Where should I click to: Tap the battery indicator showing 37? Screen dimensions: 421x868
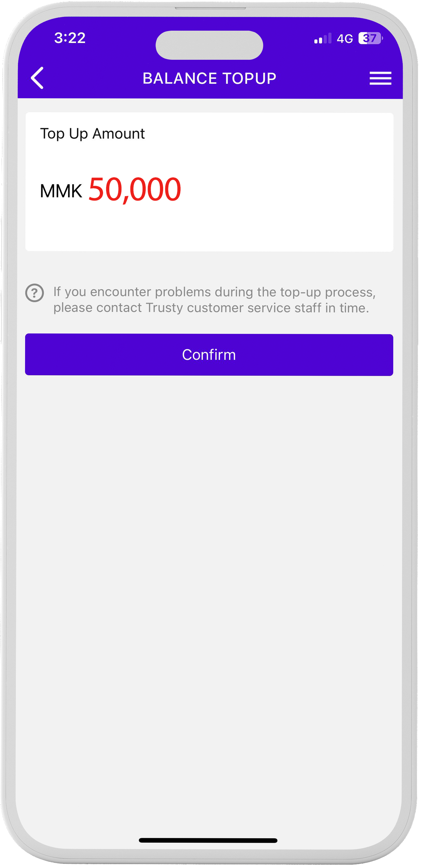[371, 38]
